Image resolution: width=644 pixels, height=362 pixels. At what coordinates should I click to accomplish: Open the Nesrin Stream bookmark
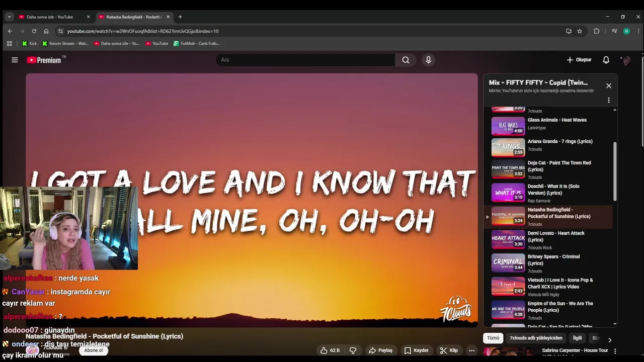coord(65,43)
